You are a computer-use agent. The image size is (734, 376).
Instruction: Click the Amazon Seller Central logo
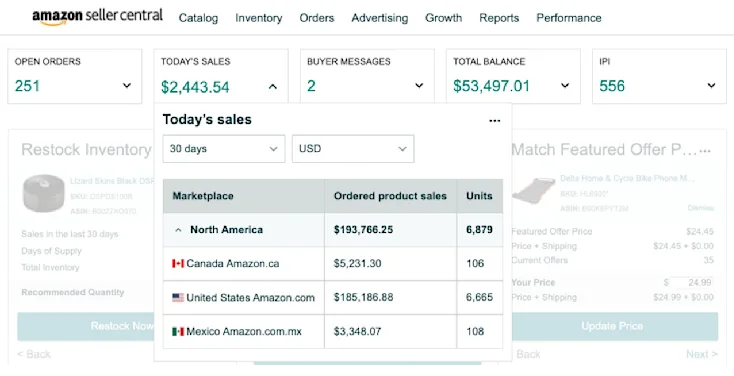click(97, 17)
